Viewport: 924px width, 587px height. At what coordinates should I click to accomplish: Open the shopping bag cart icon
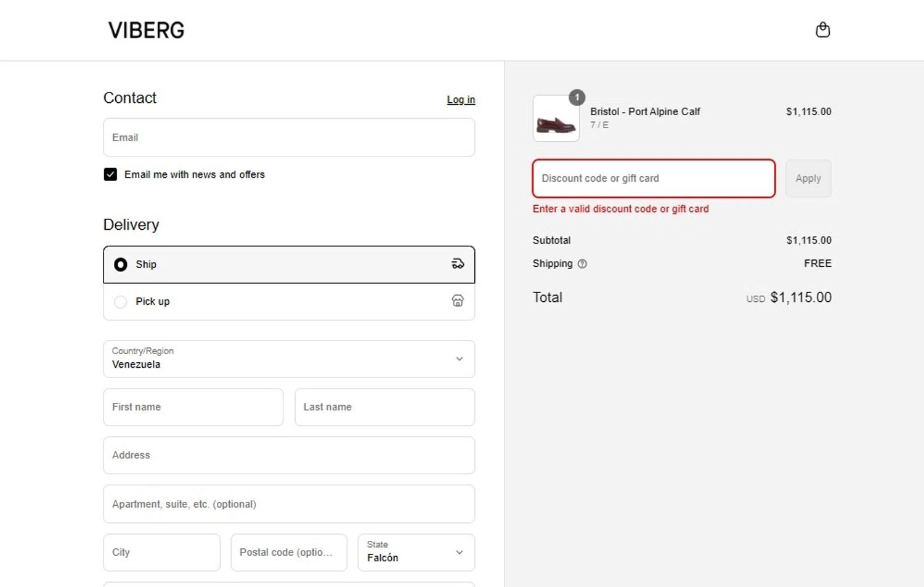click(822, 30)
